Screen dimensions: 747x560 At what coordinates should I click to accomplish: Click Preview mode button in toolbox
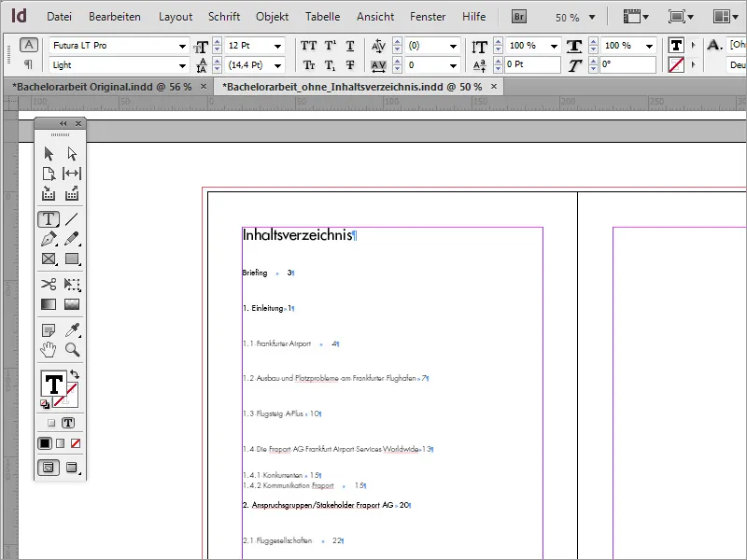click(72, 468)
